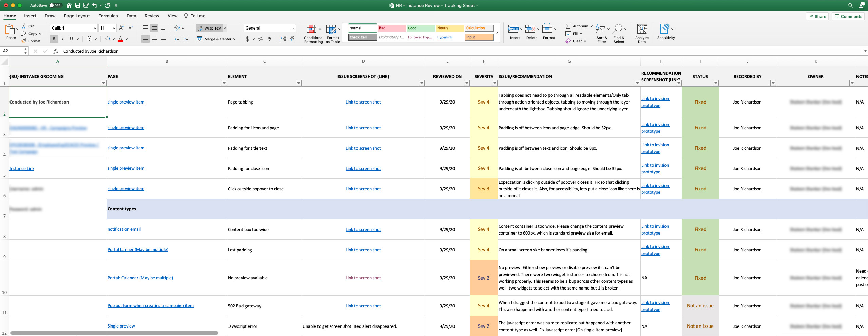Click the Format as Table icon
The image size is (868, 336).
click(331, 29)
